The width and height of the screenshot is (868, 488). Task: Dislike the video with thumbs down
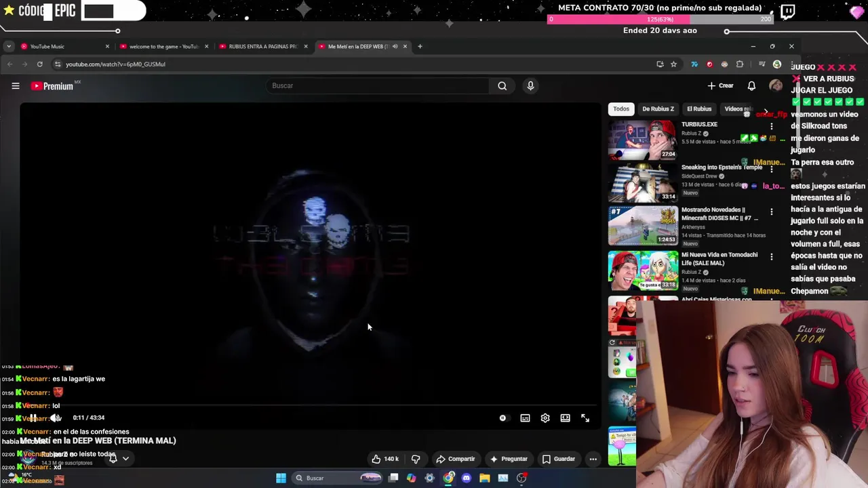click(x=416, y=459)
